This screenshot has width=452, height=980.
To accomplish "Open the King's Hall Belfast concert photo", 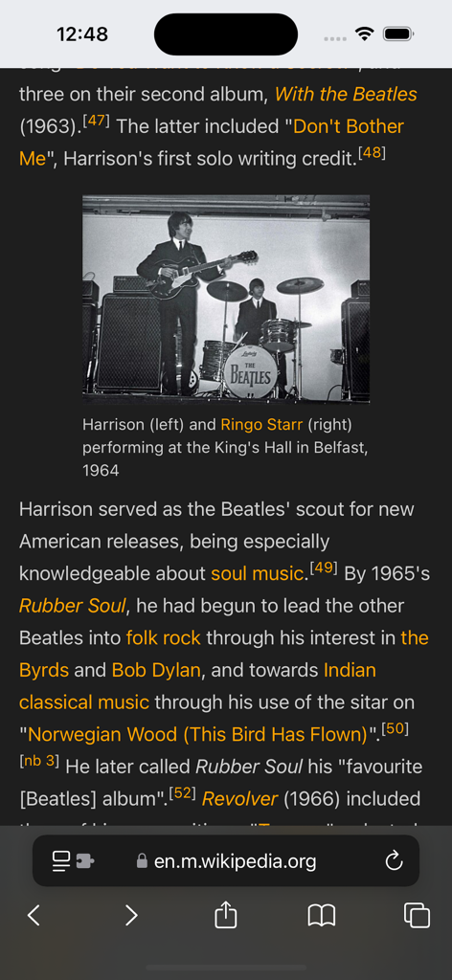I will tap(226, 299).
